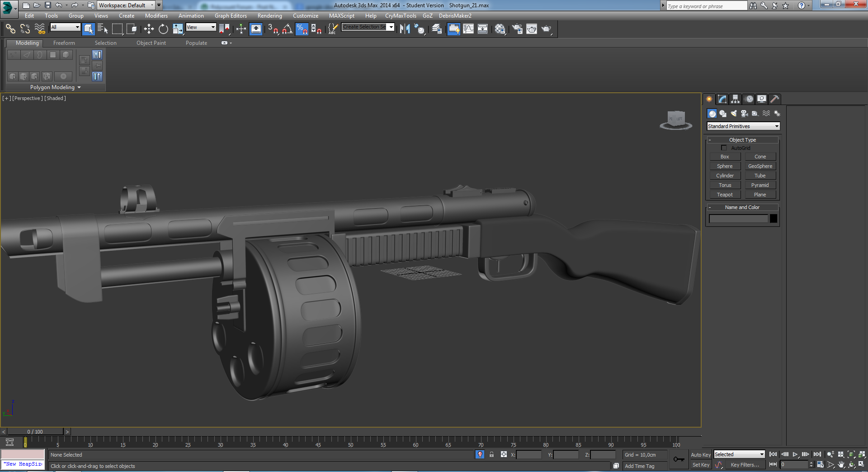This screenshot has height=472, width=868.
Task: Click the object color swatch
Action: pyautogui.click(x=774, y=219)
